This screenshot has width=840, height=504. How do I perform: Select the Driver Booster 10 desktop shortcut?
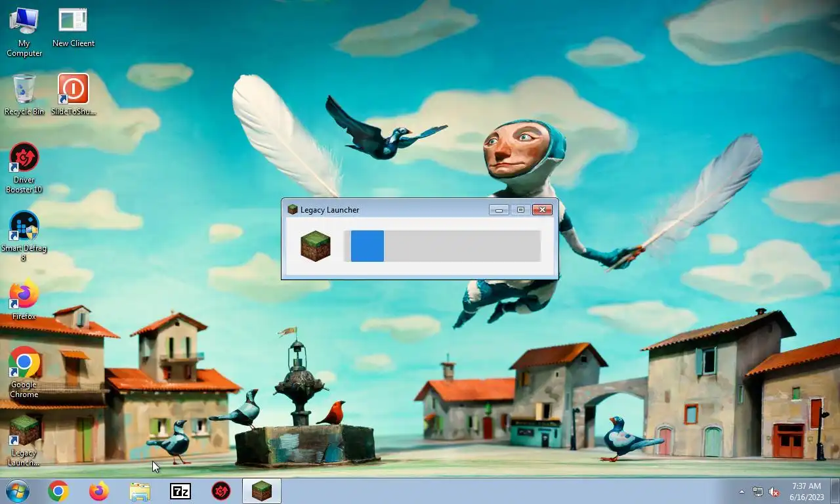(24, 169)
